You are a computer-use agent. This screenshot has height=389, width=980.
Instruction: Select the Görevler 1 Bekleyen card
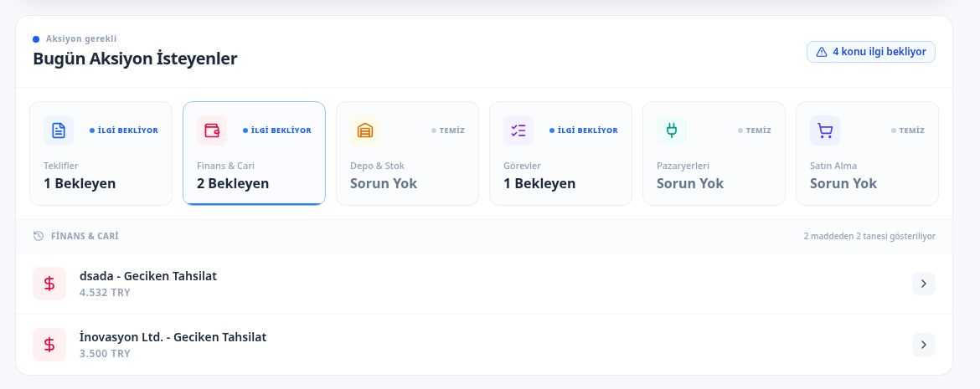560,154
